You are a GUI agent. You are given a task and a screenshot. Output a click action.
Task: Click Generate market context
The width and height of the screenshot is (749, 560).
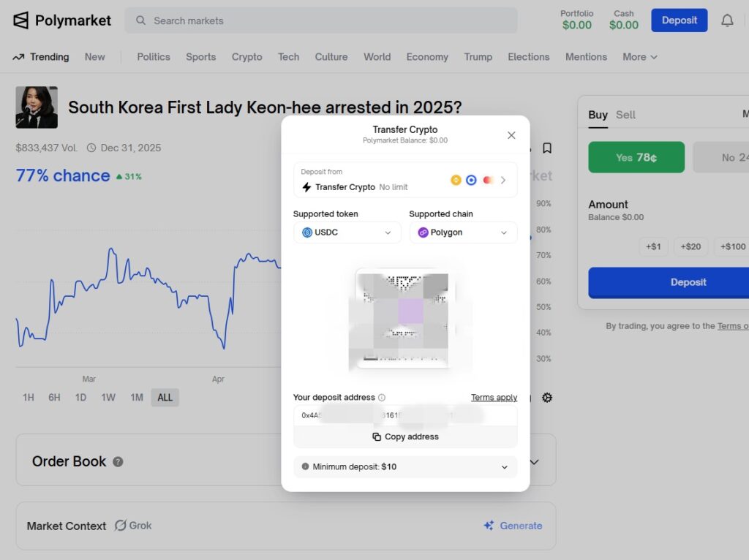pos(513,526)
